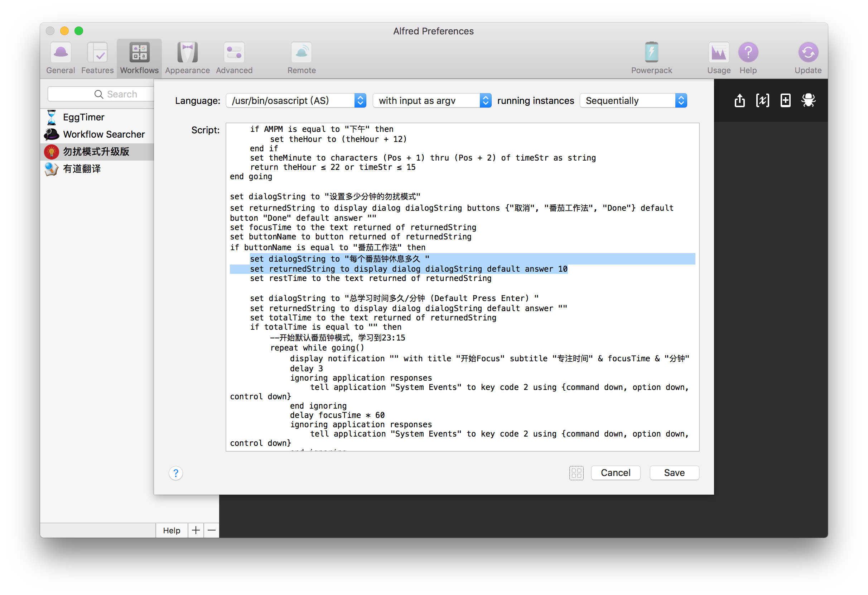This screenshot has height=595, width=868.
Task: Open the workflow variables [x] icon
Action: tap(762, 100)
